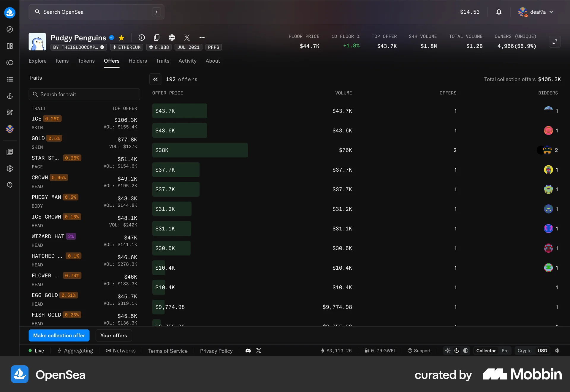This screenshot has height=392, width=570.
Task: Switch to the Holders tab
Action: [x=137, y=61]
